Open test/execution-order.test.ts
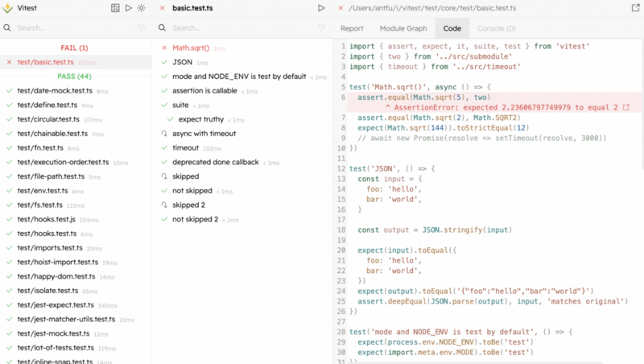644x364 pixels. pos(76,163)
